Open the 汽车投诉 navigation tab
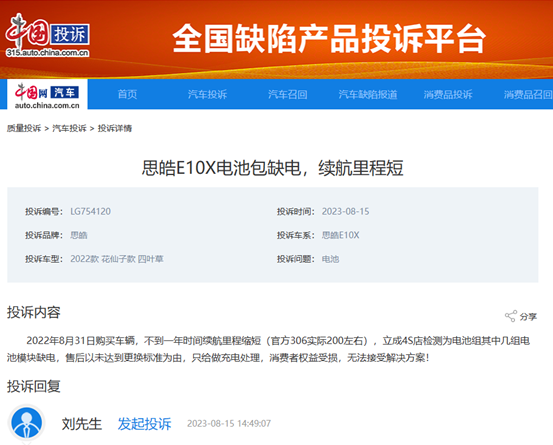This screenshot has width=553, height=445. click(x=207, y=95)
